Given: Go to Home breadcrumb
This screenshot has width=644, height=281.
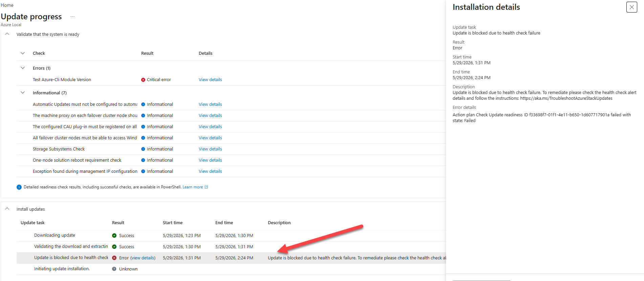Looking at the screenshot, I should 7,5.
